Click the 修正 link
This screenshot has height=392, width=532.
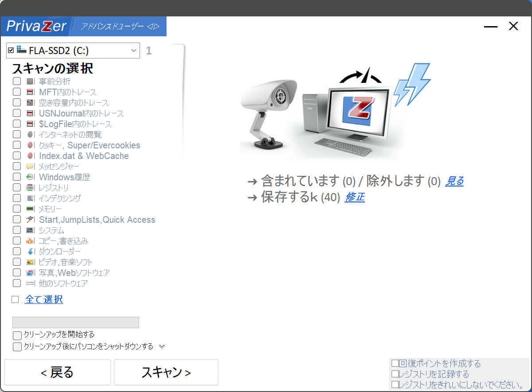click(x=355, y=197)
